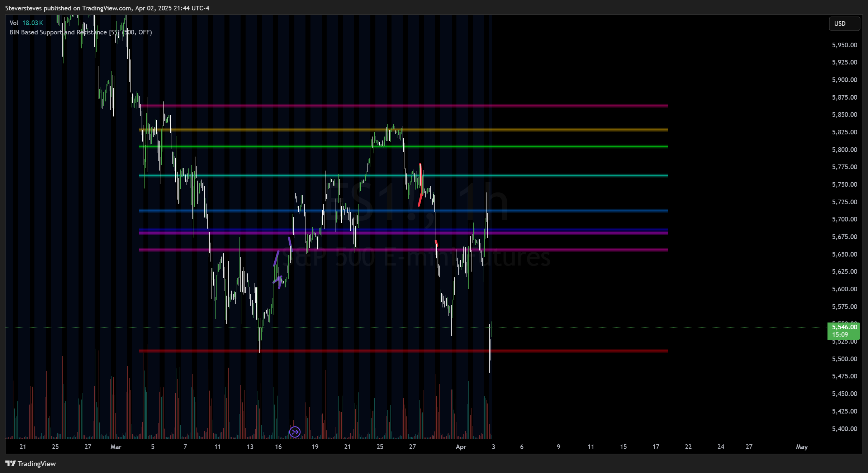Click the date 22 on time axis

[688, 447]
